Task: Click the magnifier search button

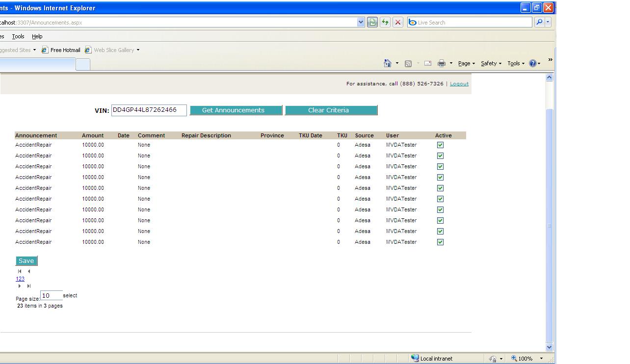Action: click(x=539, y=22)
